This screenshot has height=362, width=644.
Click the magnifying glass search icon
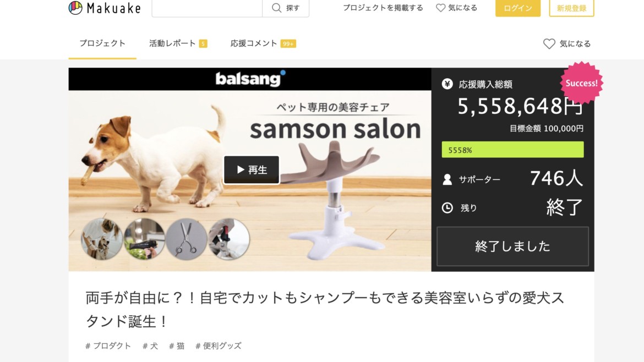[x=277, y=8]
